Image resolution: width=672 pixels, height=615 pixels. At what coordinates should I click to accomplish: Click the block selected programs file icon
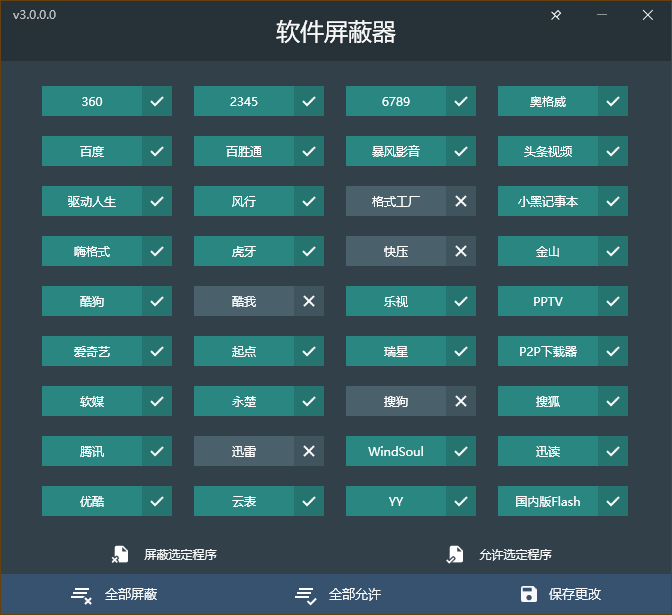[120, 554]
